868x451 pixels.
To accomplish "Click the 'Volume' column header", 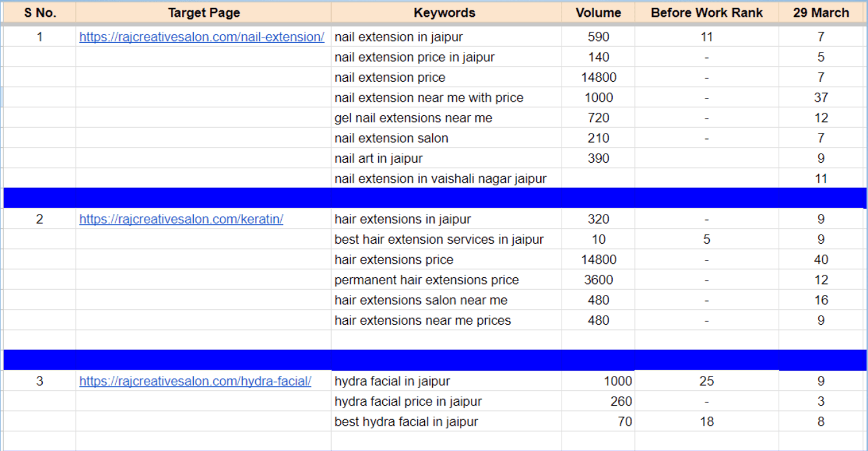I will tap(598, 13).
